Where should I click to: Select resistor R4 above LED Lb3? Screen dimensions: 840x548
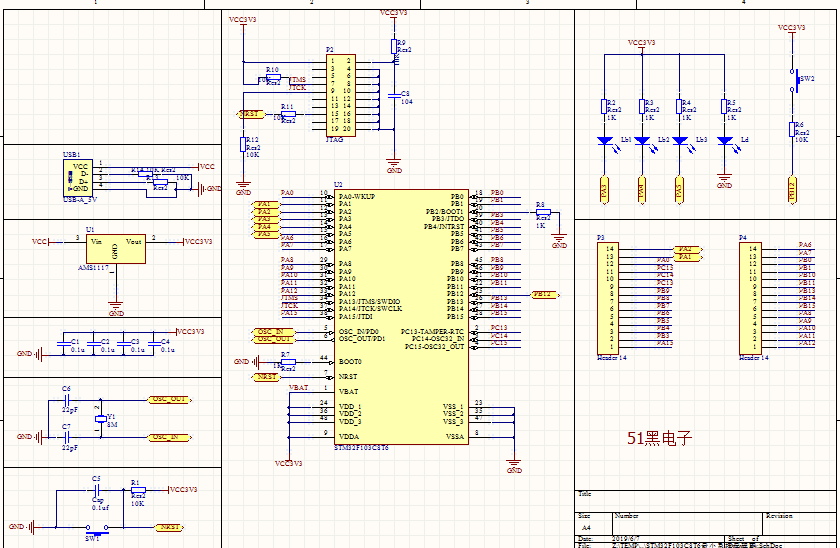pyautogui.click(x=679, y=107)
